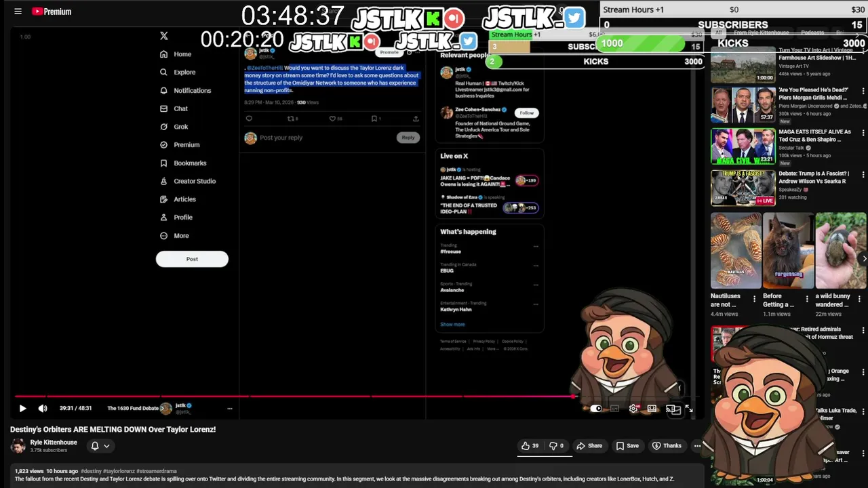Enter fullscreen on the video player
The height and width of the screenshot is (488, 868).
[689, 409]
